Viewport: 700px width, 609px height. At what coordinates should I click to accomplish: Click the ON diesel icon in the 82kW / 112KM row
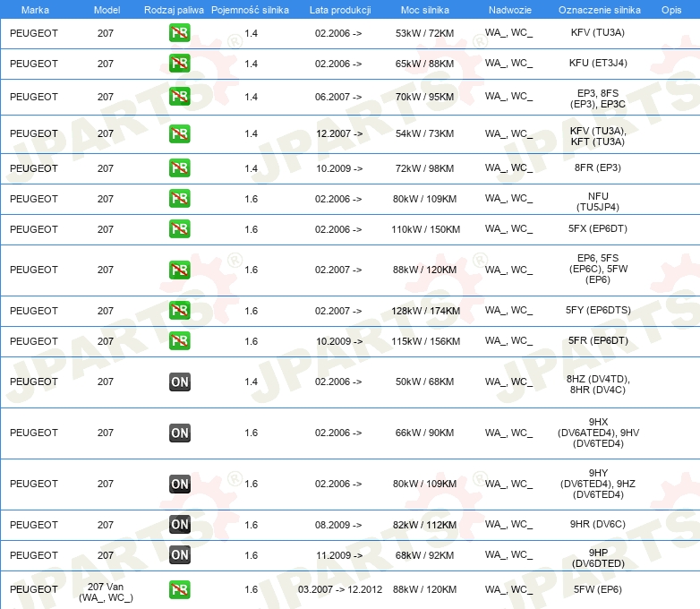pos(179,525)
